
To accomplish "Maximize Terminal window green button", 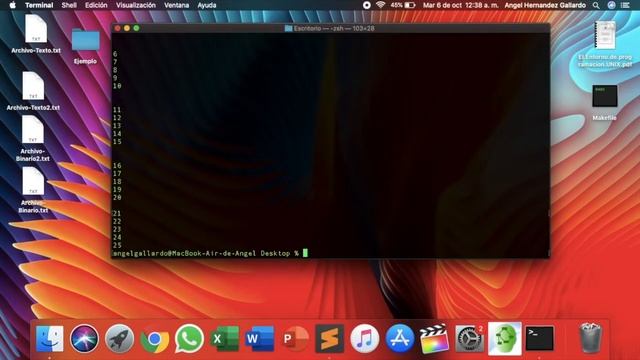I will [136, 28].
